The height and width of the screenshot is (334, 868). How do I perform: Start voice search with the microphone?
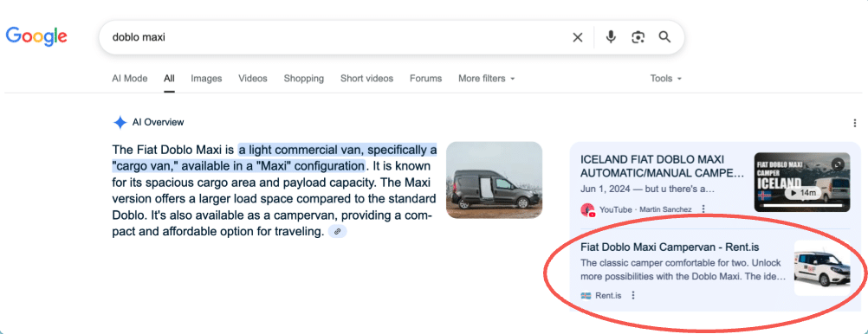tap(611, 37)
